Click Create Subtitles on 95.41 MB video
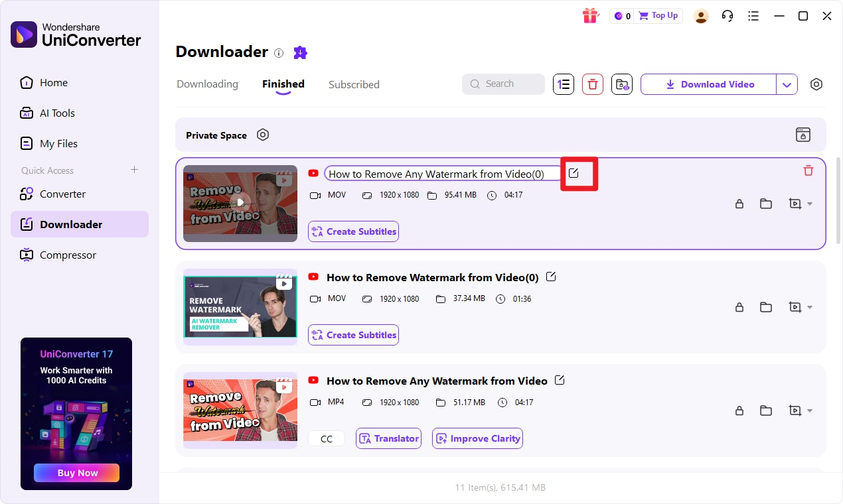 pyautogui.click(x=353, y=231)
